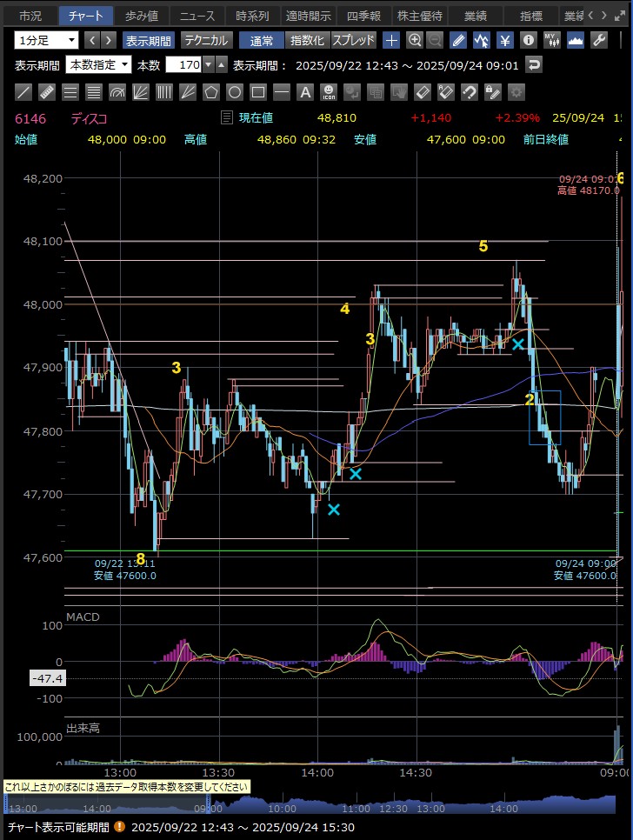This screenshot has width=633, height=840.
Task: Select the circle drawing tool
Action: tap(234, 91)
